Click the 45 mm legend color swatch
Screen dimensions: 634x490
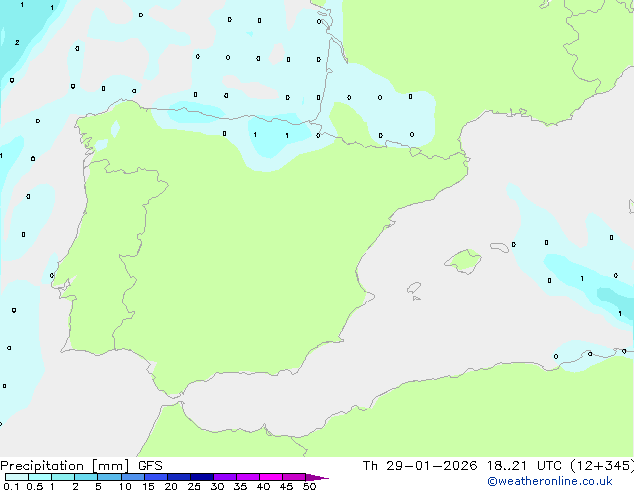coord(294,477)
